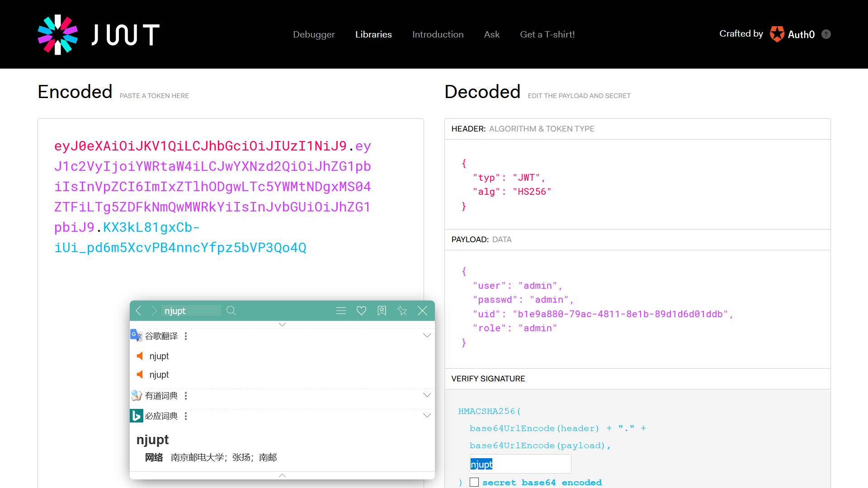Open the Debugger nav item
Image resolution: width=868 pixels, height=488 pixels.
click(314, 34)
